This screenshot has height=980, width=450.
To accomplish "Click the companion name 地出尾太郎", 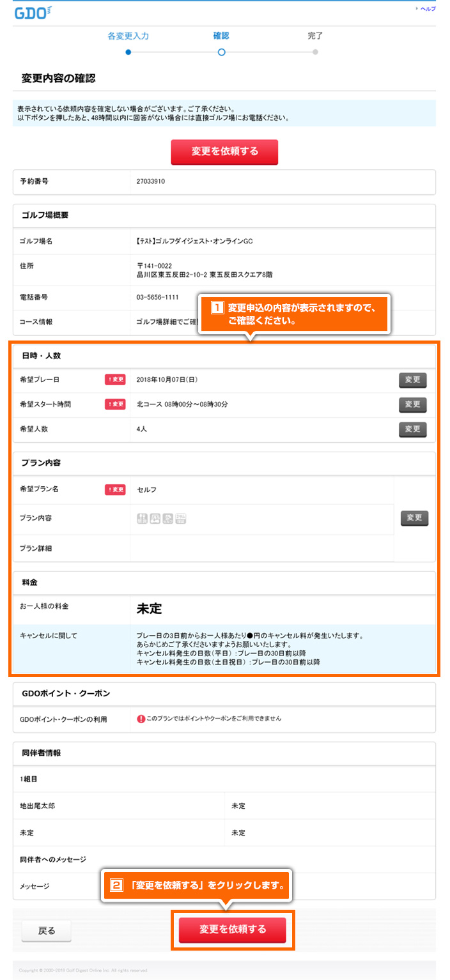I will coord(38,806).
